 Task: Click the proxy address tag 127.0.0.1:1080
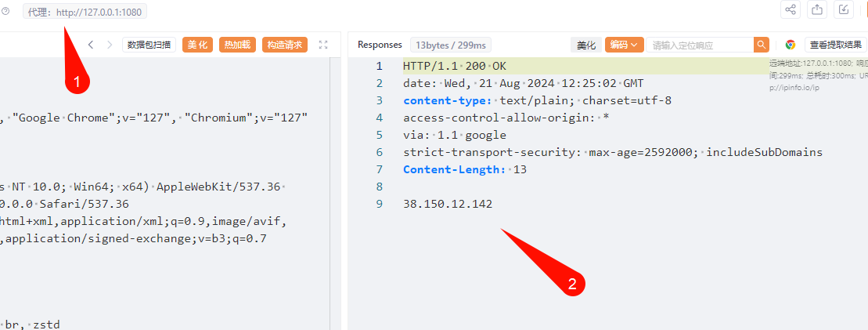coord(85,12)
